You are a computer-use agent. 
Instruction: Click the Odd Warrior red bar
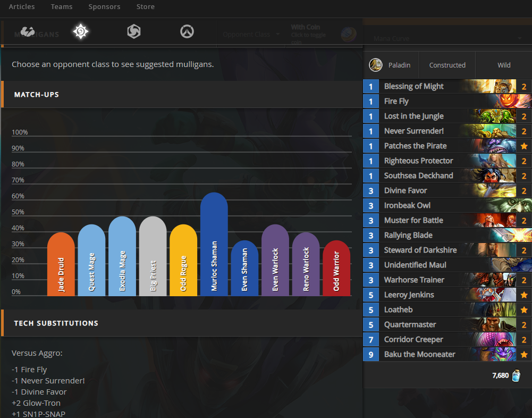(x=336, y=268)
